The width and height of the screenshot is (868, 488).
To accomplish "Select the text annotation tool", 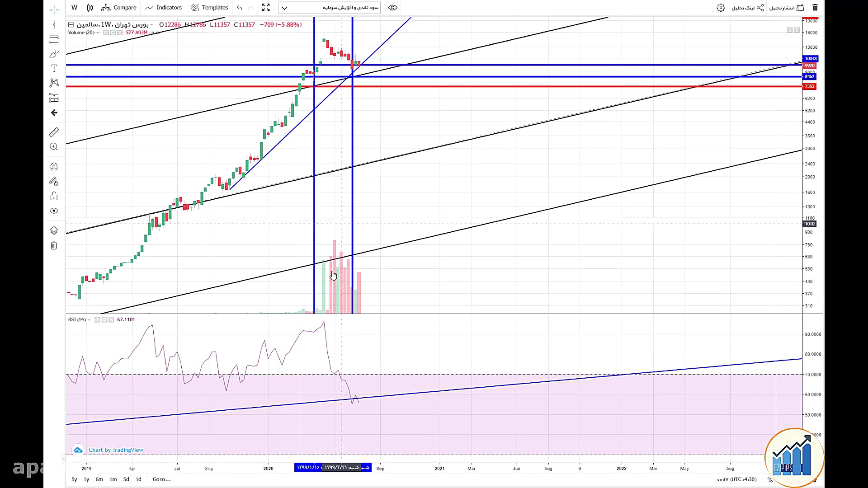I will pos(54,68).
